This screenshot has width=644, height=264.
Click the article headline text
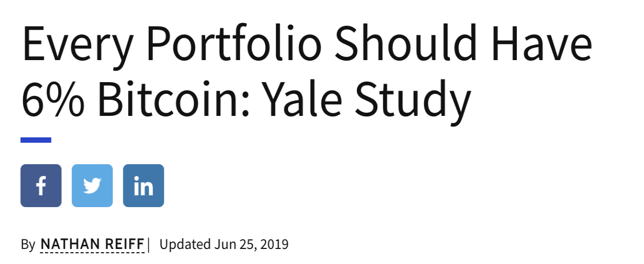click(x=306, y=72)
